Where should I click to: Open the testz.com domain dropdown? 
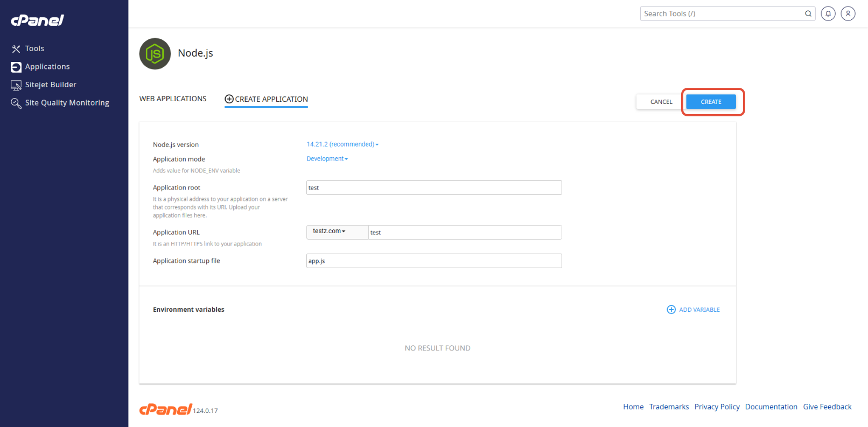click(x=337, y=232)
